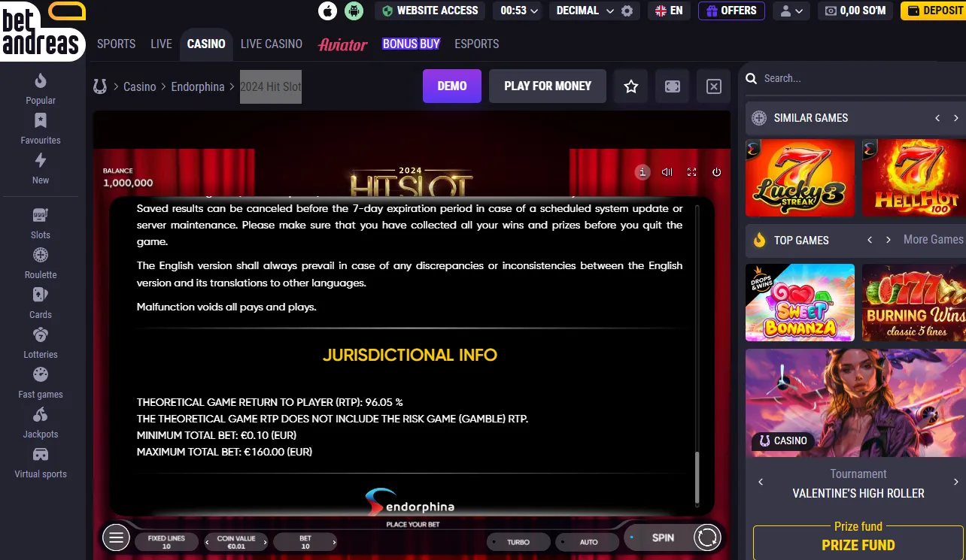This screenshot has height=560, width=966.
Task: Open Slots category in sidebar
Action: [x=41, y=223]
